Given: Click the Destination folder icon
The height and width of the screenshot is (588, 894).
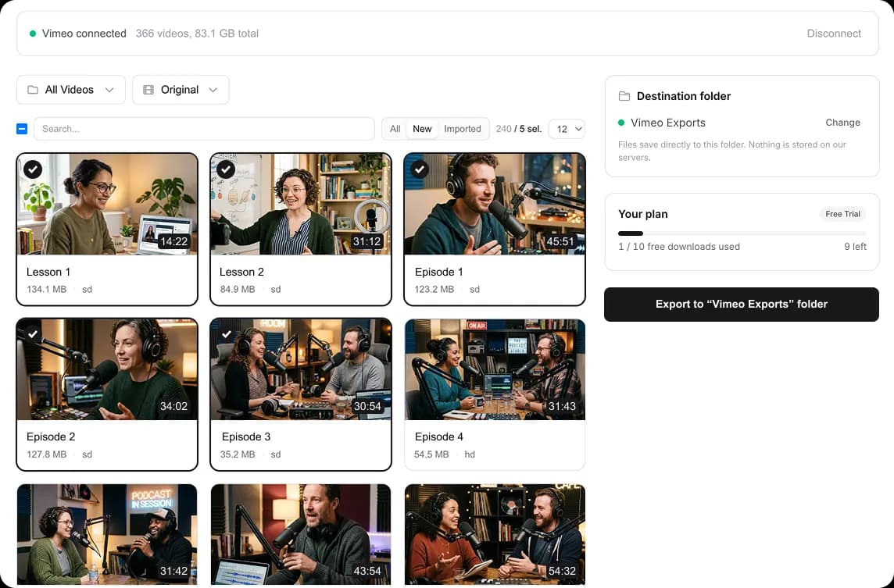Looking at the screenshot, I should [624, 96].
